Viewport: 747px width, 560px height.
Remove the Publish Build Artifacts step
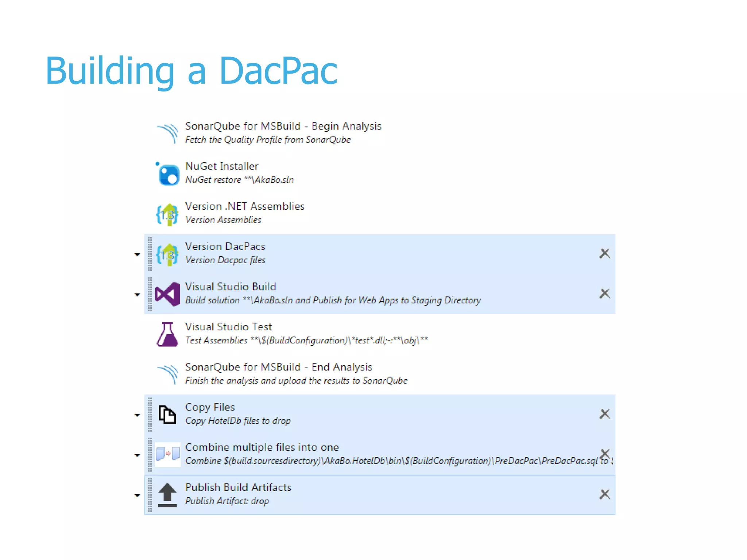coord(605,494)
